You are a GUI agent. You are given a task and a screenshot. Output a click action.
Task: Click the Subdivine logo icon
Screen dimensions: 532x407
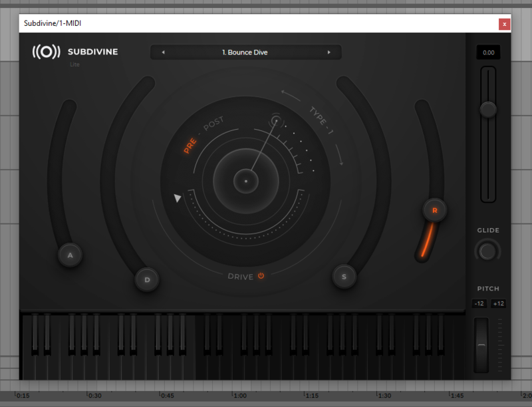(46, 52)
